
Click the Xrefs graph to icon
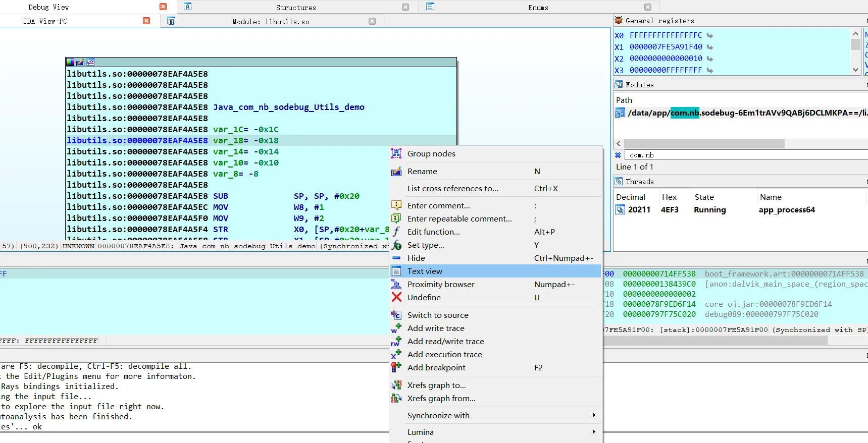coord(397,385)
